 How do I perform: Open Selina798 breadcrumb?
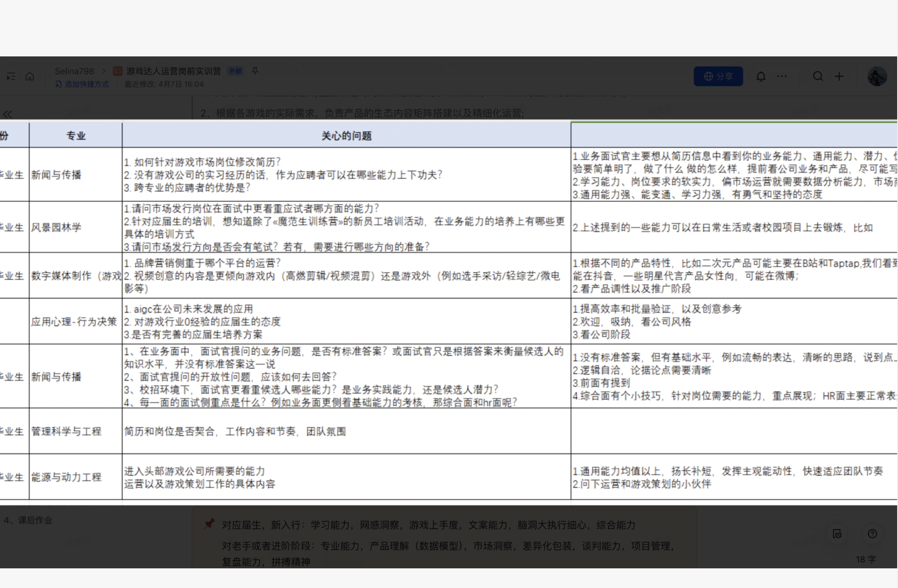click(x=74, y=71)
